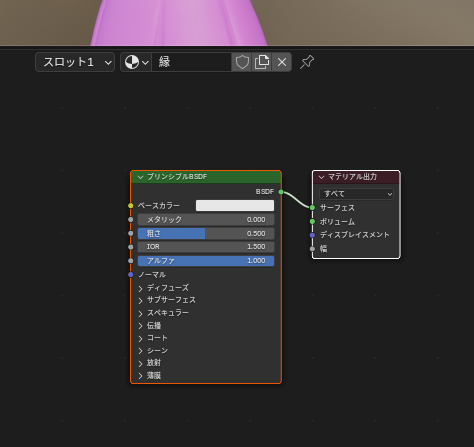Collapse the マテリアル出力 node header arrow

321,177
